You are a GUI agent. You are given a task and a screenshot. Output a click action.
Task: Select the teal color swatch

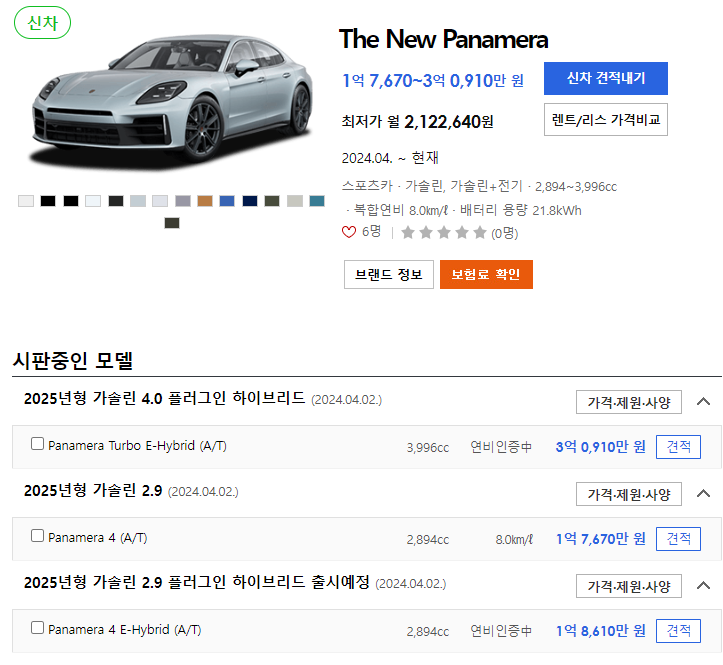(x=317, y=201)
